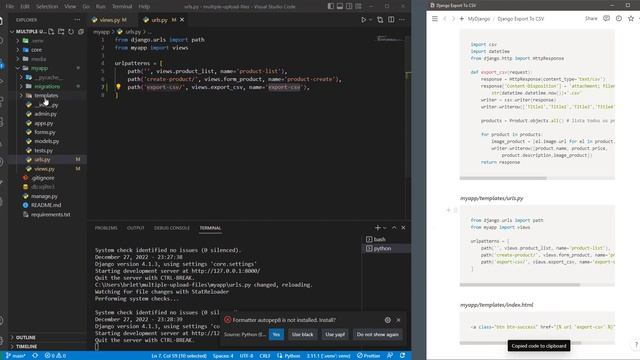
Task: Open the Terminal menu
Action: tap(122, 7)
